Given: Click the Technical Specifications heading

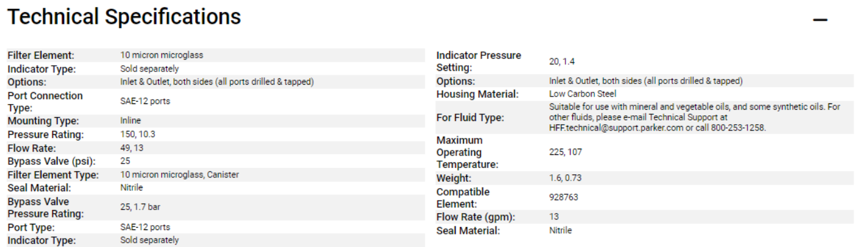Looking at the screenshot, I should pos(124,16).
